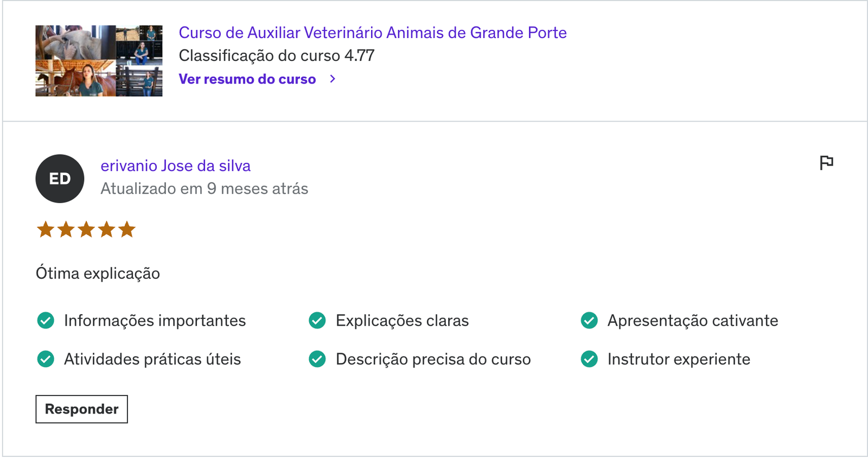
Task: Open Ver resumo do curso link
Action: click(x=247, y=79)
